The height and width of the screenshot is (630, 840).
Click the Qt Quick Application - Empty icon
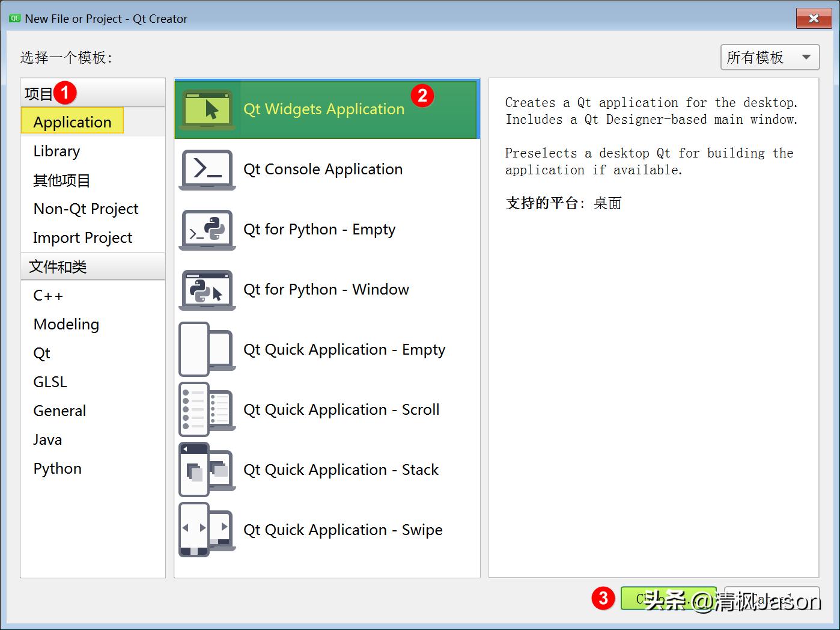click(x=207, y=349)
